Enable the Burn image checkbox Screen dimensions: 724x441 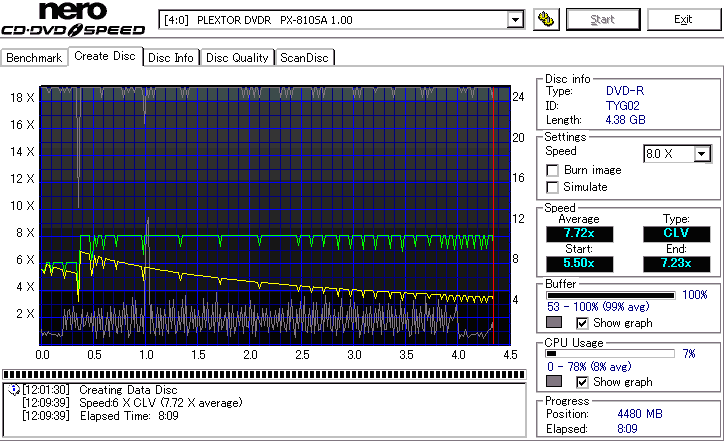coord(552,170)
